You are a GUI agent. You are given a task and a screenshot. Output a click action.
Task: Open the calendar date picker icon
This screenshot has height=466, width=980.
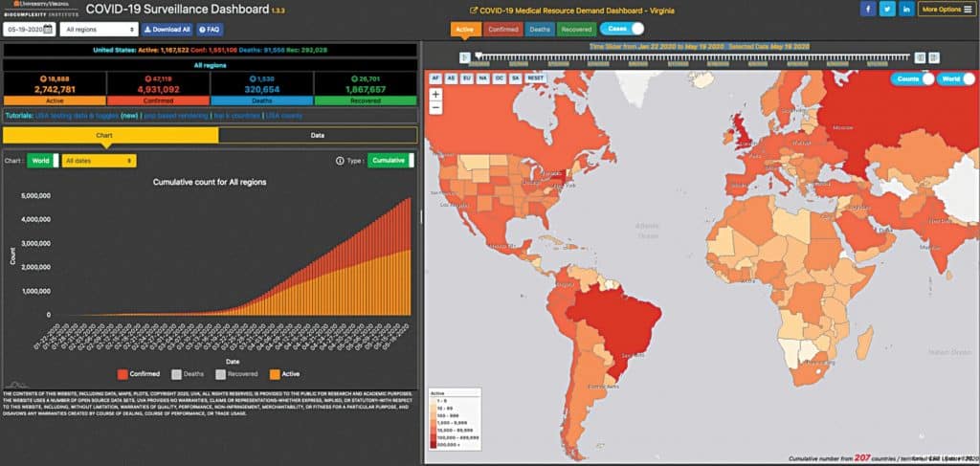tap(48, 30)
